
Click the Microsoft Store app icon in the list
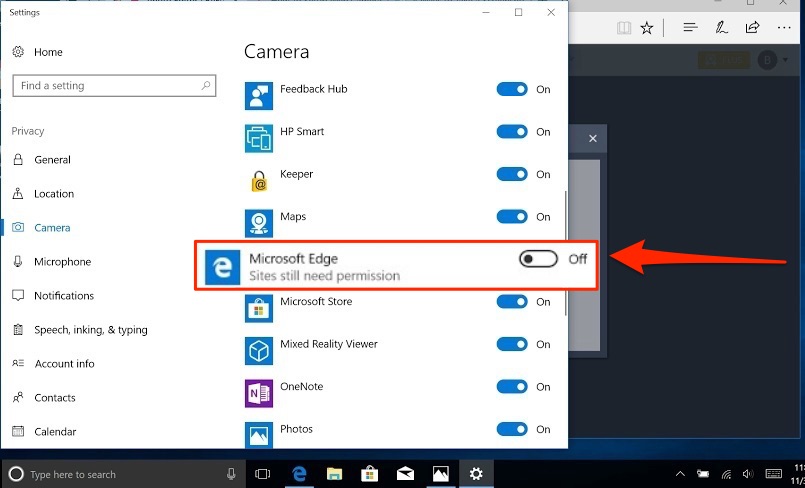259,309
